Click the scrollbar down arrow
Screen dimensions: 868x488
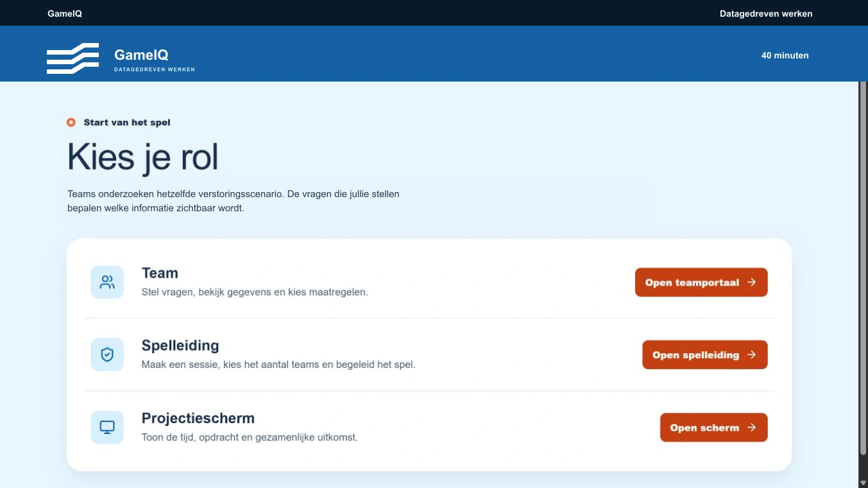[863, 482]
